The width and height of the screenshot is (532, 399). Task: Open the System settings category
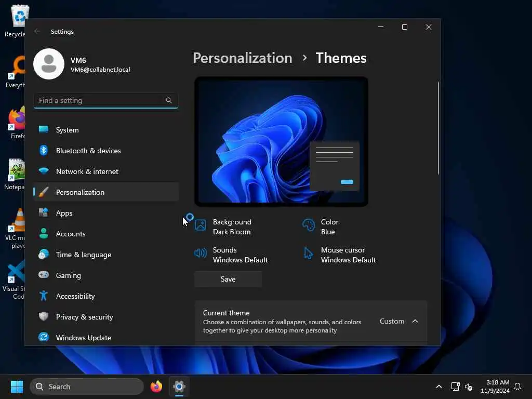(x=106, y=130)
